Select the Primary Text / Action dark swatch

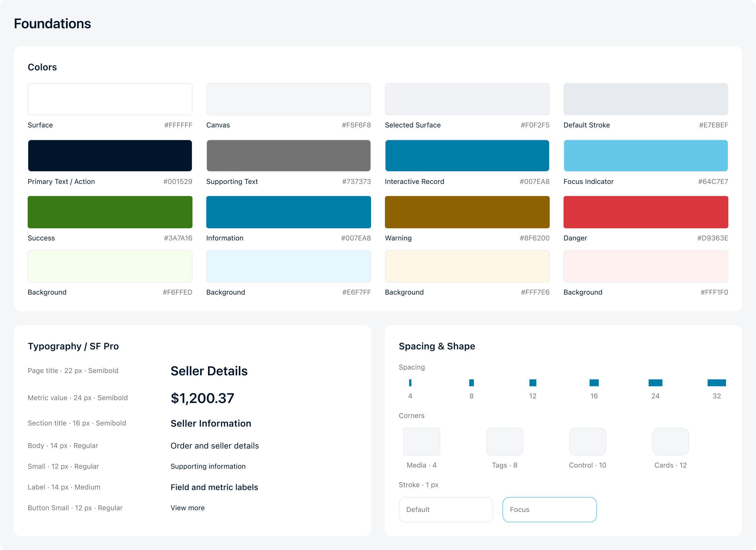tap(110, 155)
